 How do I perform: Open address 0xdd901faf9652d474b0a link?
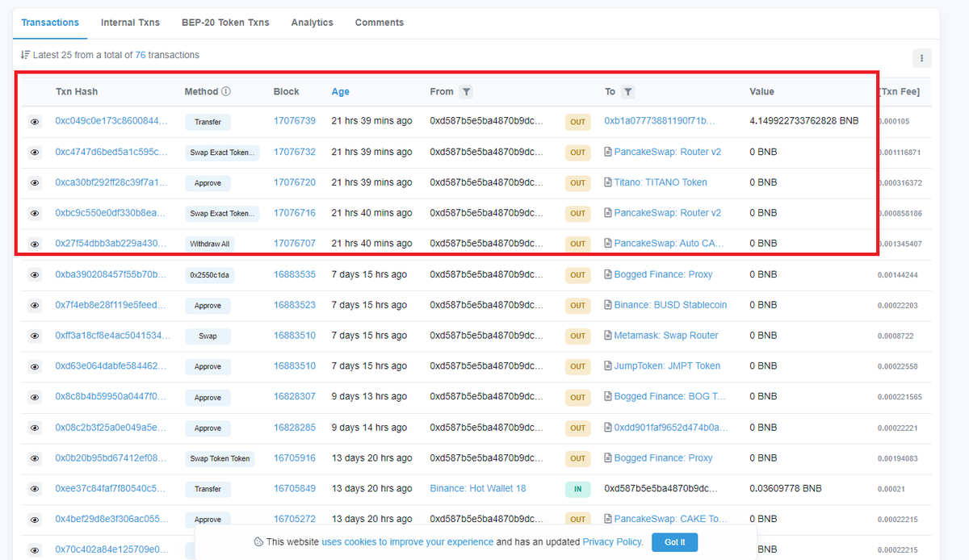pos(671,428)
